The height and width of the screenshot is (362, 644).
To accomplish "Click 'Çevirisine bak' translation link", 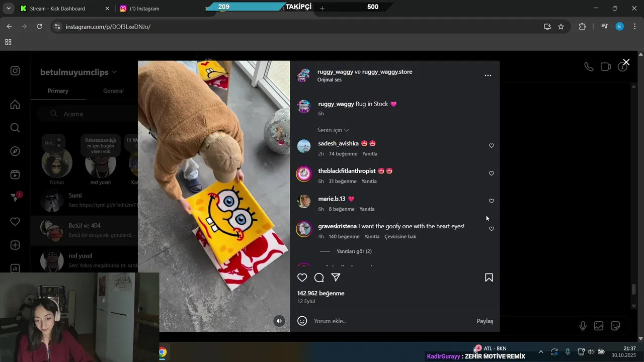I will tap(400, 237).
